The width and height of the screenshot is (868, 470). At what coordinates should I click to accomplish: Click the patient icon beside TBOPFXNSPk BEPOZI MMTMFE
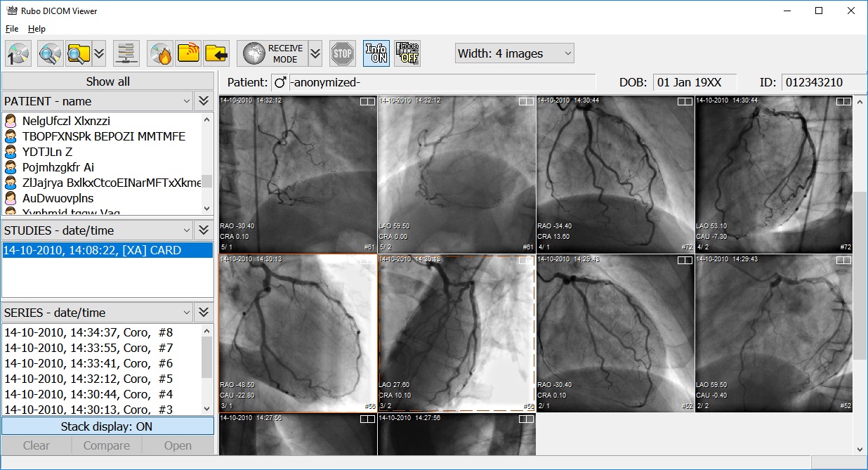11,137
